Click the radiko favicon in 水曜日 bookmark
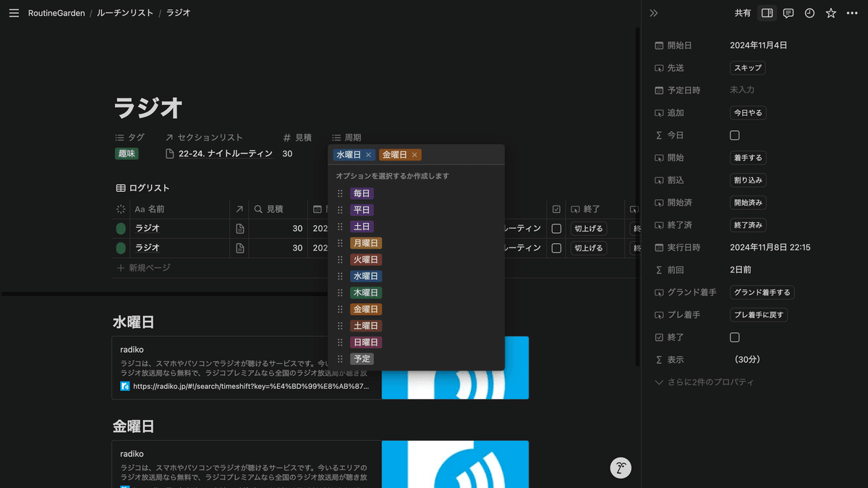This screenshot has width=868, height=488. pos(125,387)
